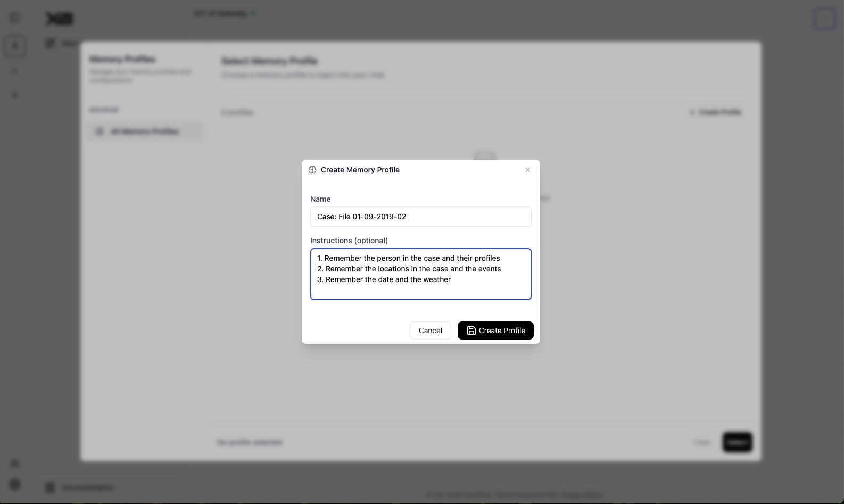Click the brain icon in the dialog header
The image size is (844, 504).
(312, 170)
